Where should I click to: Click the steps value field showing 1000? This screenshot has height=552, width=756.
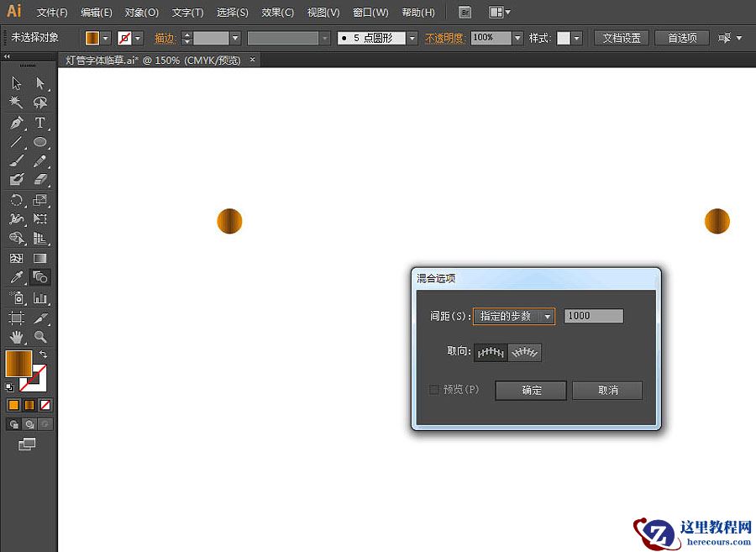tap(593, 315)
